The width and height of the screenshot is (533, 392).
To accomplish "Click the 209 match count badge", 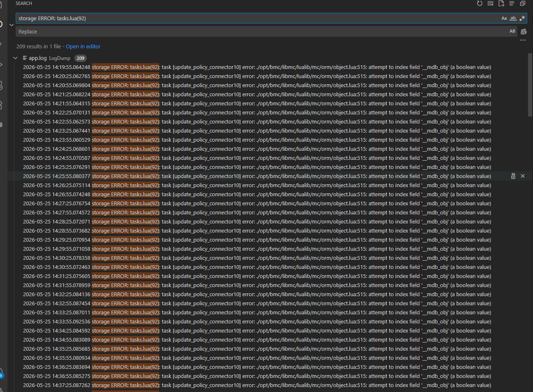I will (81, 58).
